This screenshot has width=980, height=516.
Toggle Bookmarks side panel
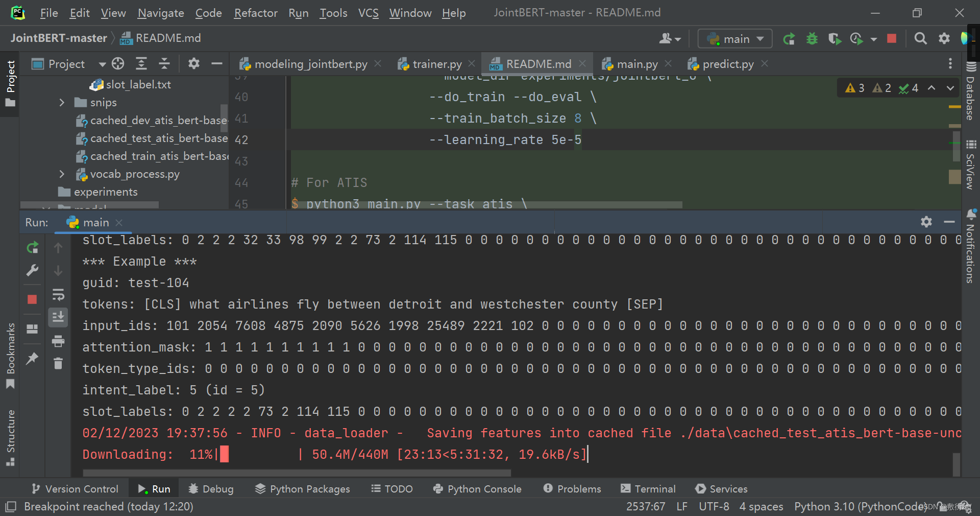pyautogui.click(x=10, y=356)
